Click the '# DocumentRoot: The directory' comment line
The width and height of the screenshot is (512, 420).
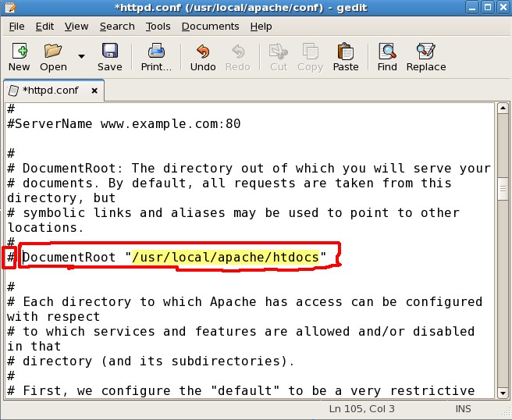tap(249, 169)
